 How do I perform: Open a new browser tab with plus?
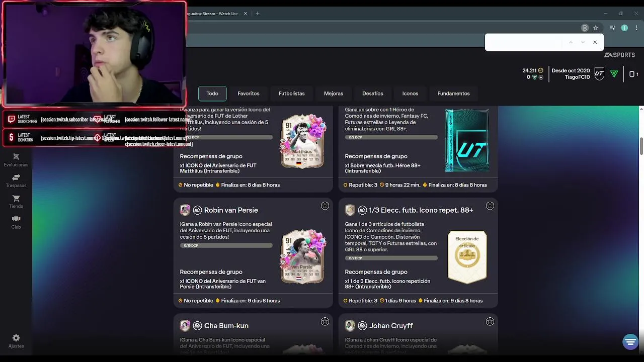tap(258, 14)
